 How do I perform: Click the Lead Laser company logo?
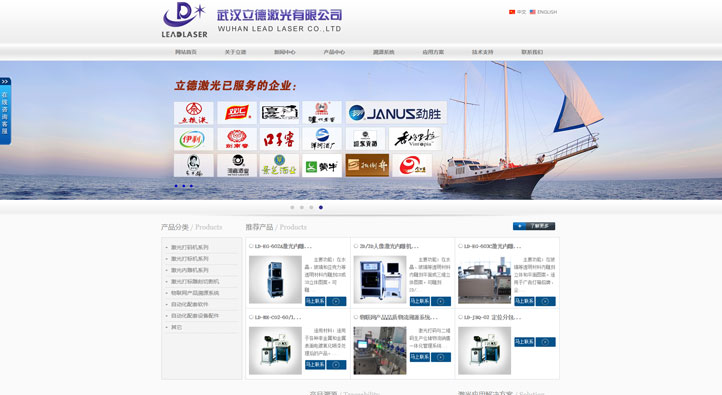click(184, 20)
